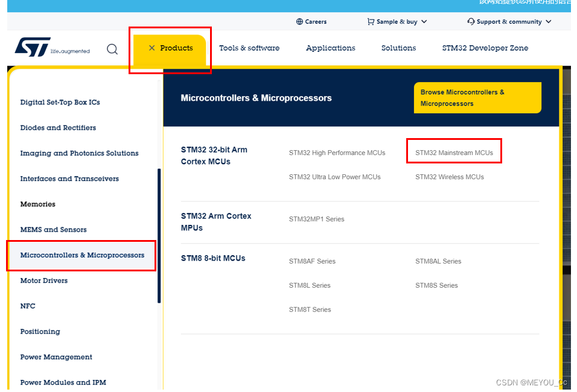Select the Motor Drivers category

[44, 280]
